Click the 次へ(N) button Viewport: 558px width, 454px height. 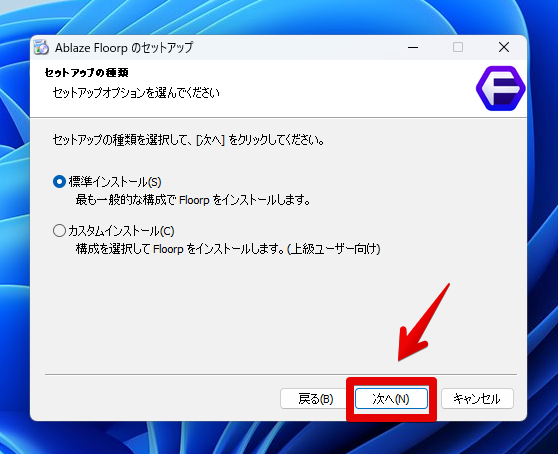click(391, 398)
